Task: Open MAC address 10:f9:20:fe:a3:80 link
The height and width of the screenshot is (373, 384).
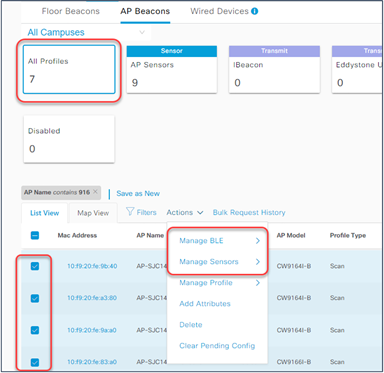Action: coord(92,298)
